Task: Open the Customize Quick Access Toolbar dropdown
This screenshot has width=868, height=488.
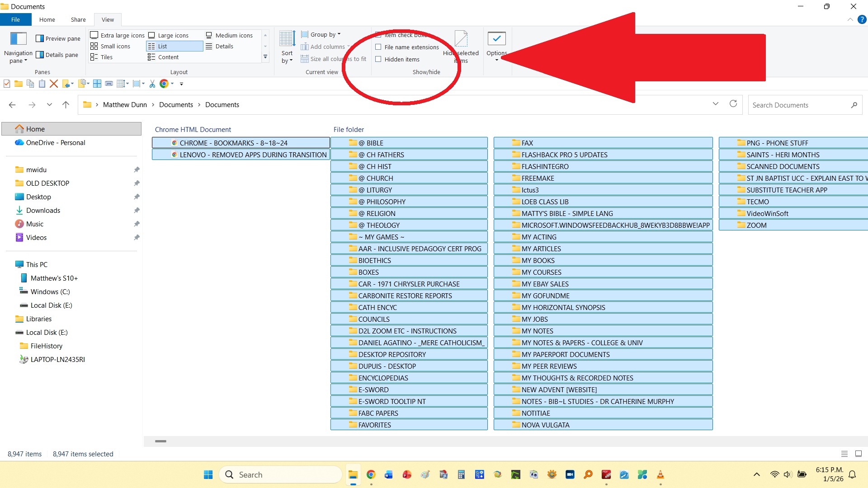Action: [x=182, y=84]
